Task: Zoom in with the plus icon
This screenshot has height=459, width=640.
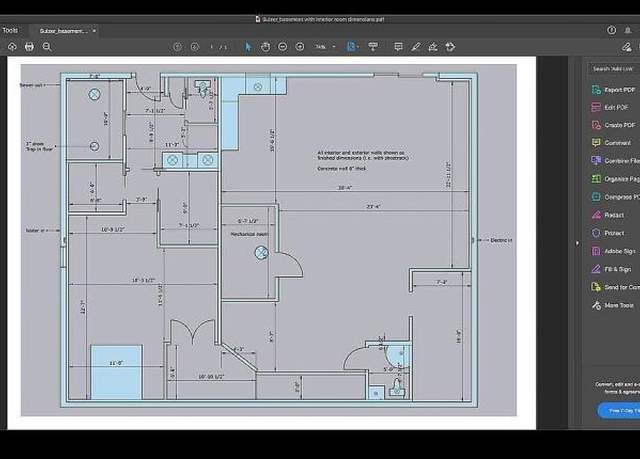Action: coord(300,47)
